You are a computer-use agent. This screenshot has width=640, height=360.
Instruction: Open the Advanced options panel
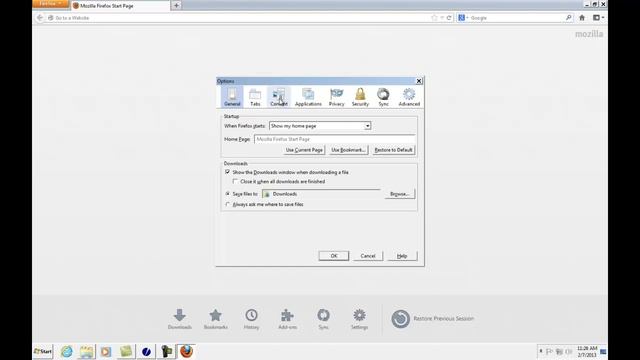pyautogui.click(x=409, y=97)
